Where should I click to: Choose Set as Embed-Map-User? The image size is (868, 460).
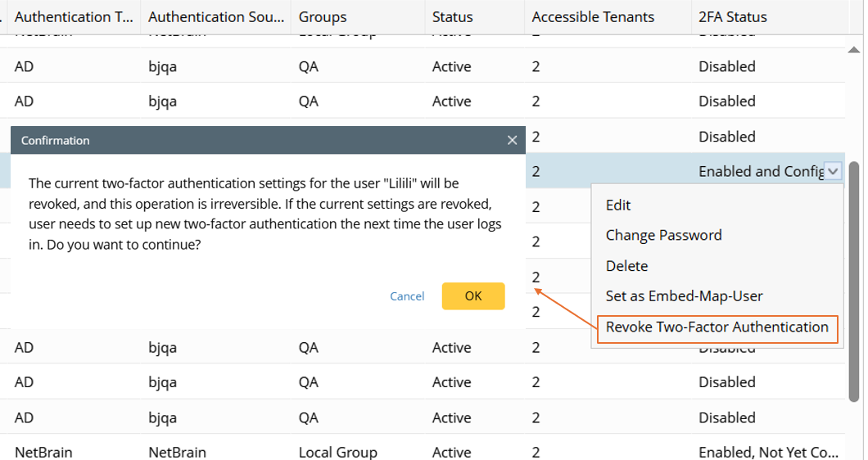[684, 296]
